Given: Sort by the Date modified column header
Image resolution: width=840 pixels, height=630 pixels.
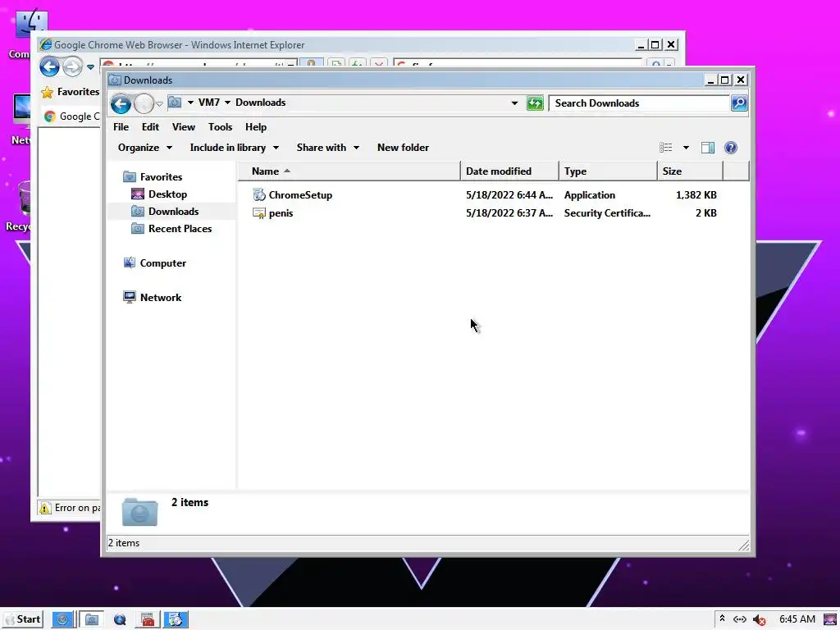Looking at the screenshot, I should [x=509, y=171].
